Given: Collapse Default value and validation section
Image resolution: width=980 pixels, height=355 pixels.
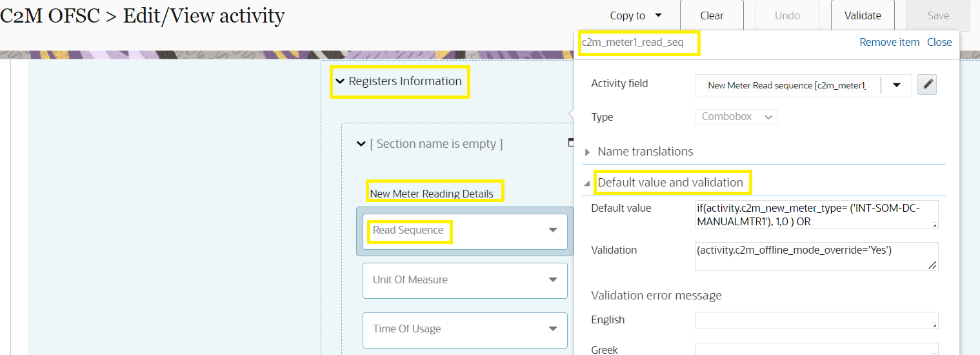Looking at the screenshot, I should pyautogui.click(x=586, y=183).
